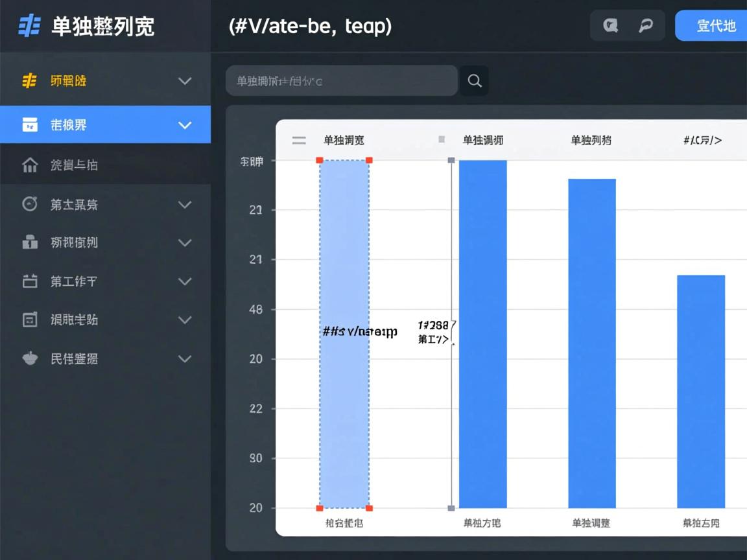747x560 pixels.
Task: Open the hamburger menu above the chart
Action: [x=299, y=139]
